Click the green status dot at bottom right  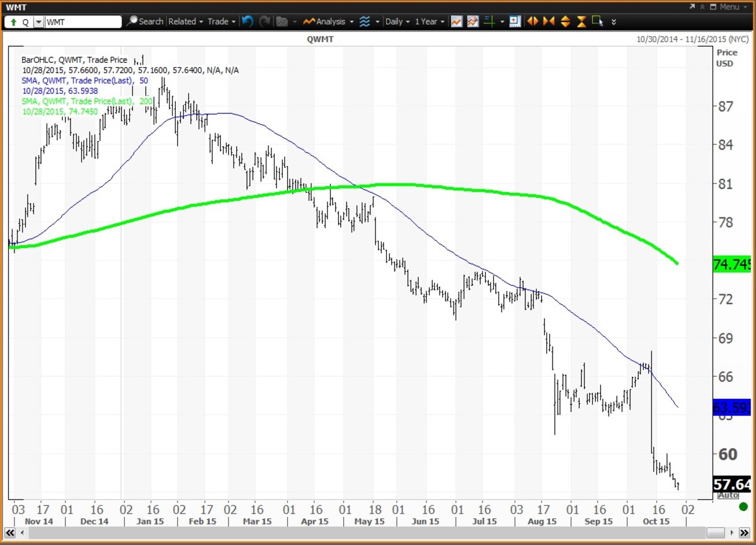point(743,507)
